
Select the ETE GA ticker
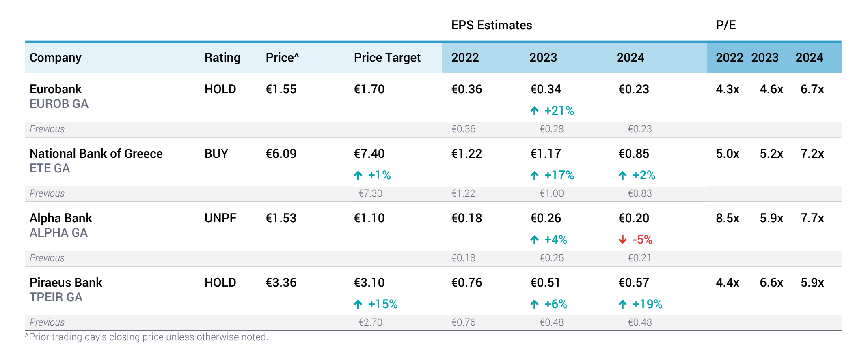click(50, 168)
